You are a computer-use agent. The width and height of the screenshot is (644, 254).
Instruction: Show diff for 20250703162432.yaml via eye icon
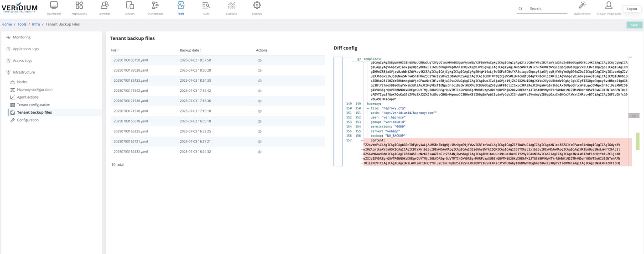[x=260, y=152]
